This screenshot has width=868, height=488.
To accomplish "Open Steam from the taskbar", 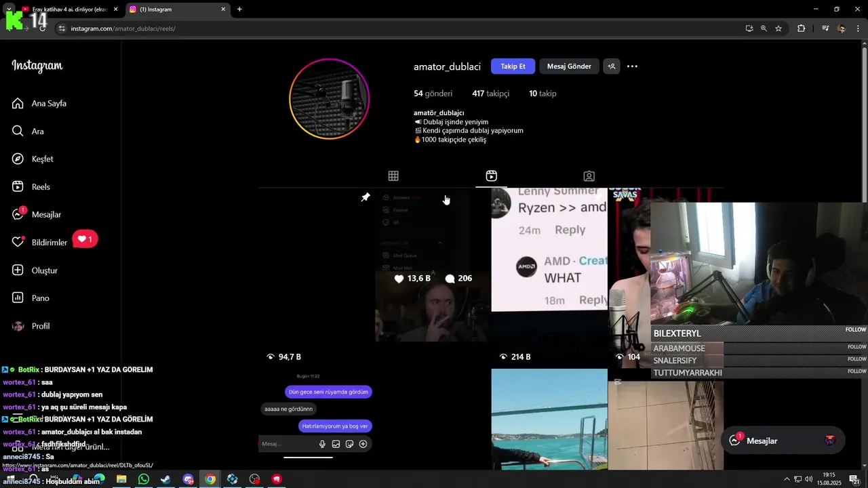I will coord(165,479).
